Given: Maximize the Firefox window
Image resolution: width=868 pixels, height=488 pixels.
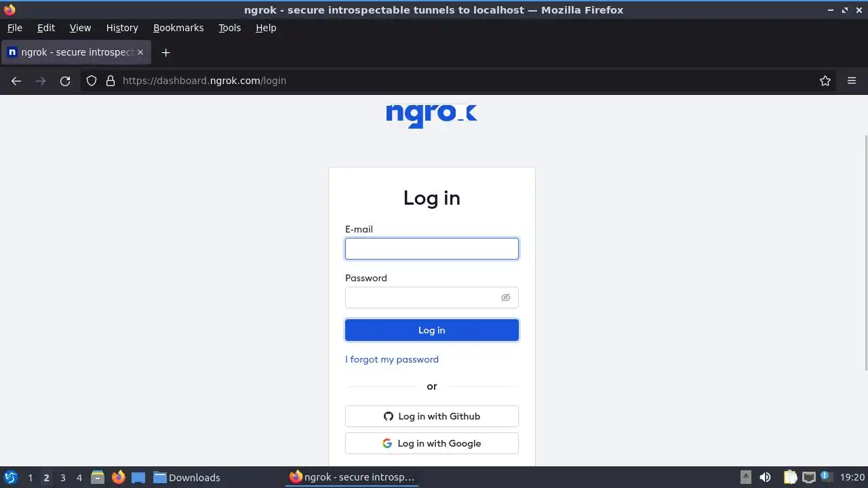Looking at the screenshot, I should coord(845,9).
